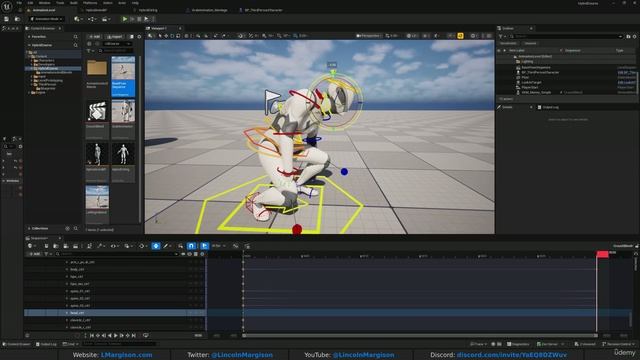Select the head_ctrl track row

114,313
